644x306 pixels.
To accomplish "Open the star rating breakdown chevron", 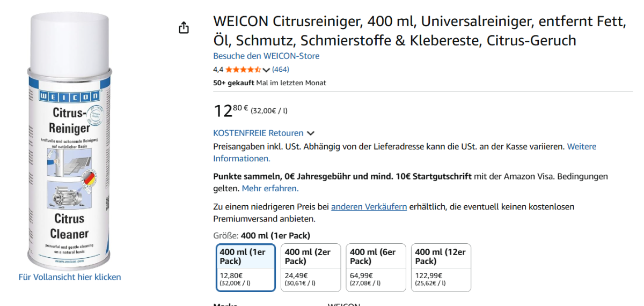I will tap(266, 70).
